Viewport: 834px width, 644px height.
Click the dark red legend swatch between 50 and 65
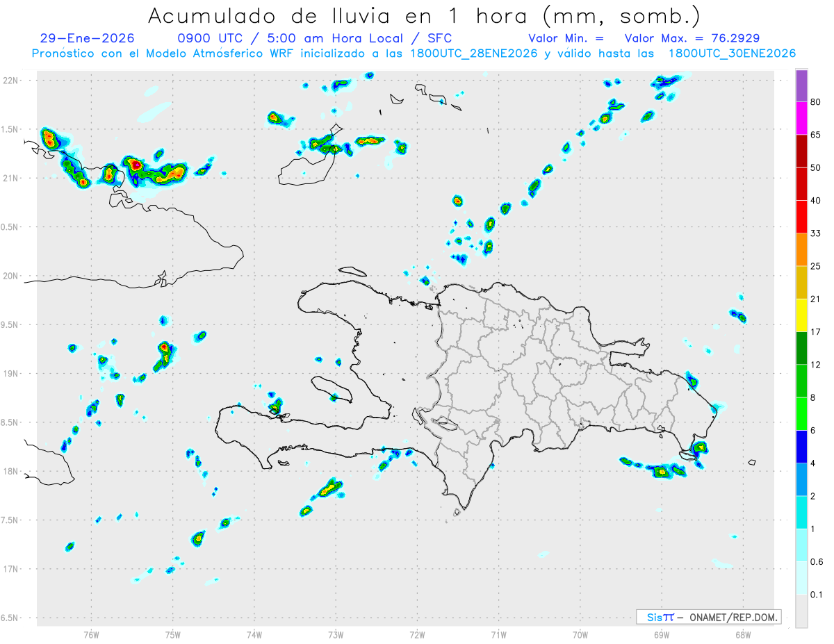[x=801, y=151]
